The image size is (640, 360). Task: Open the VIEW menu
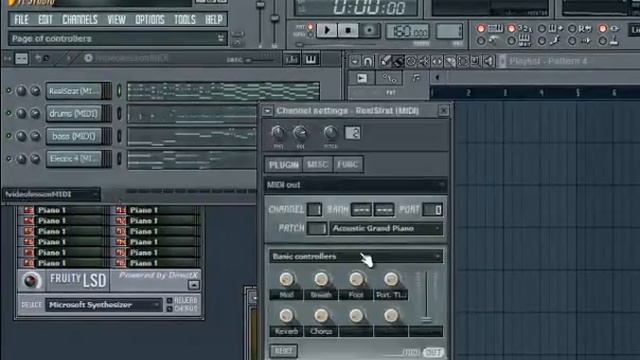pos(116,19)
